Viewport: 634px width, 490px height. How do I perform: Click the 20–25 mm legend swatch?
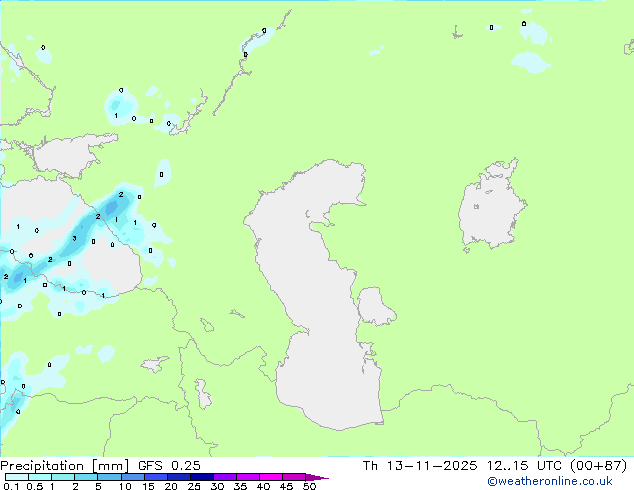pos(178,477)
